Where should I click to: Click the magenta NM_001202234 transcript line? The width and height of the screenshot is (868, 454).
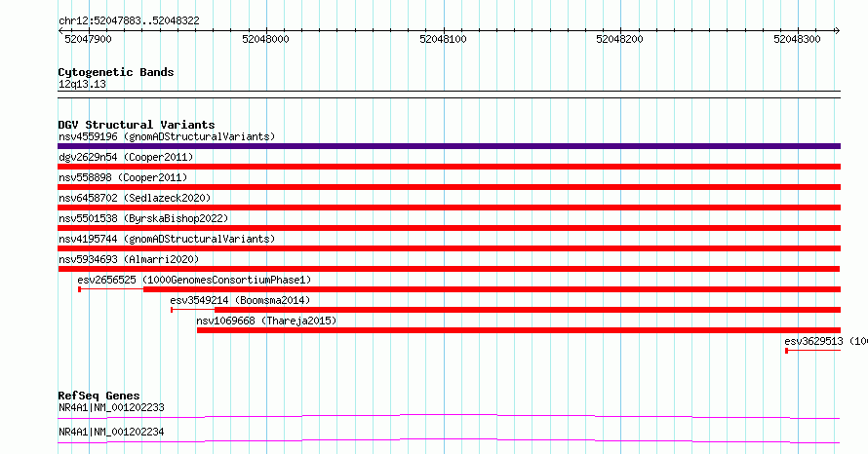[449, 440]
